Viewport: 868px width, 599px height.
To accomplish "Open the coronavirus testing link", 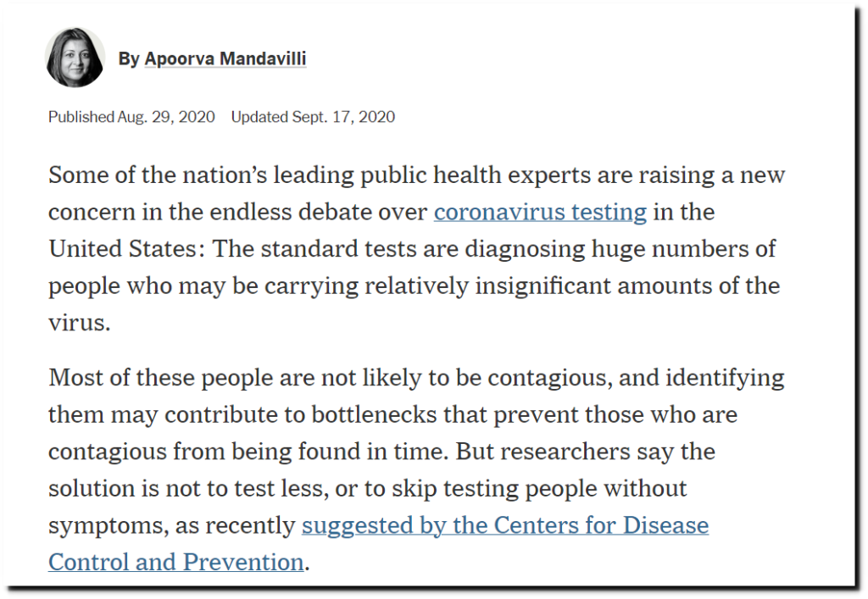I will click(540, 212).
